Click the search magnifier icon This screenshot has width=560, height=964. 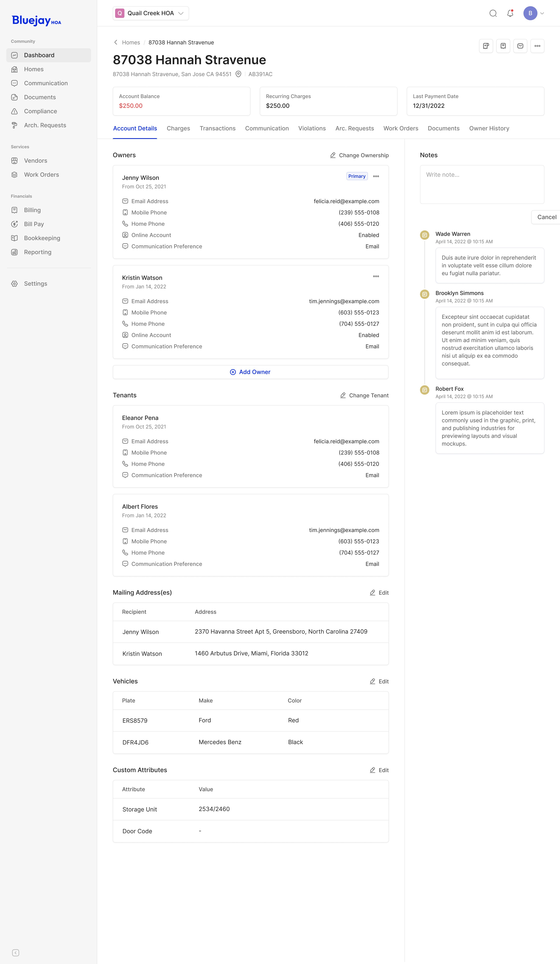coord(493,13)
